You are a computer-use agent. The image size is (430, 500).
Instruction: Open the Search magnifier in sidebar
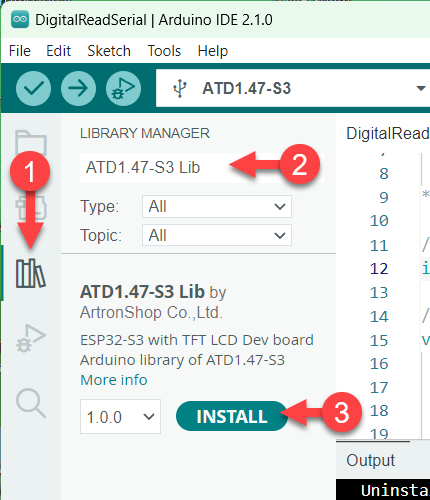click(31, 403)
